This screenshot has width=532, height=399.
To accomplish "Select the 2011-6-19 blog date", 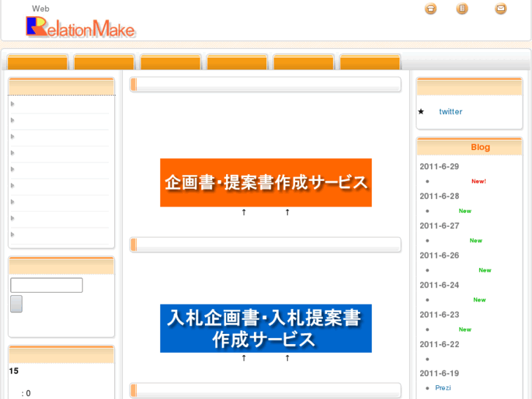I will point(439,373).
